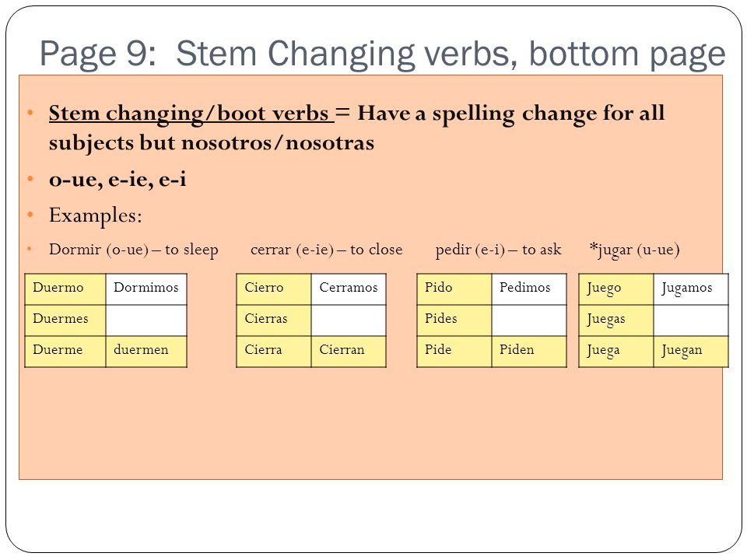This screenshot has width=747, height=560.
Task: Click the pedir (e-i) – to ask label
Action: 498,250
